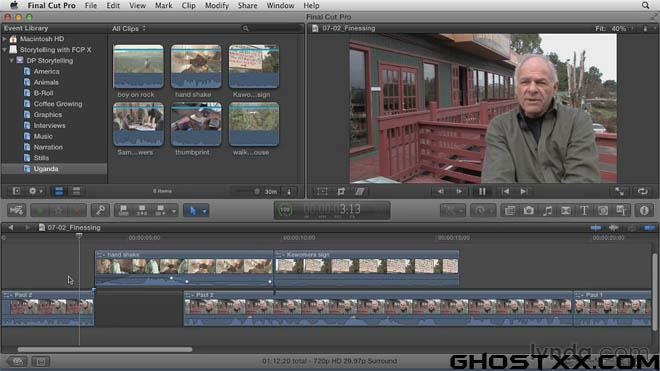Expand the Macintosh HD disclosure triangle
The width and height of the screenshot is (660, 371).
click(x=5, y=39)
